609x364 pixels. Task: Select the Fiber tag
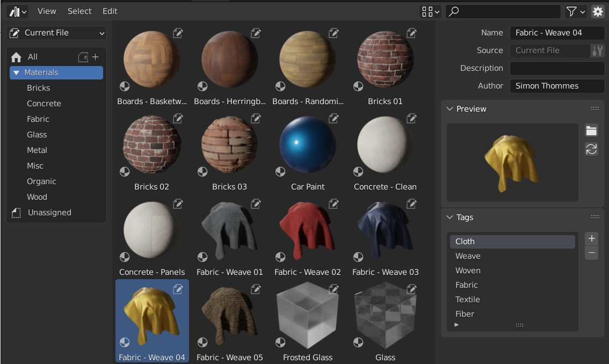point(512,314)
